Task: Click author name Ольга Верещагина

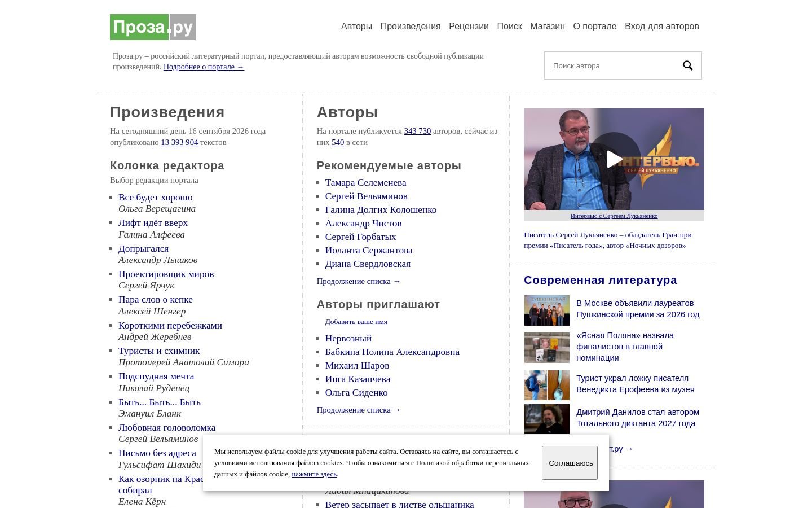Action: tap(157, 208)
